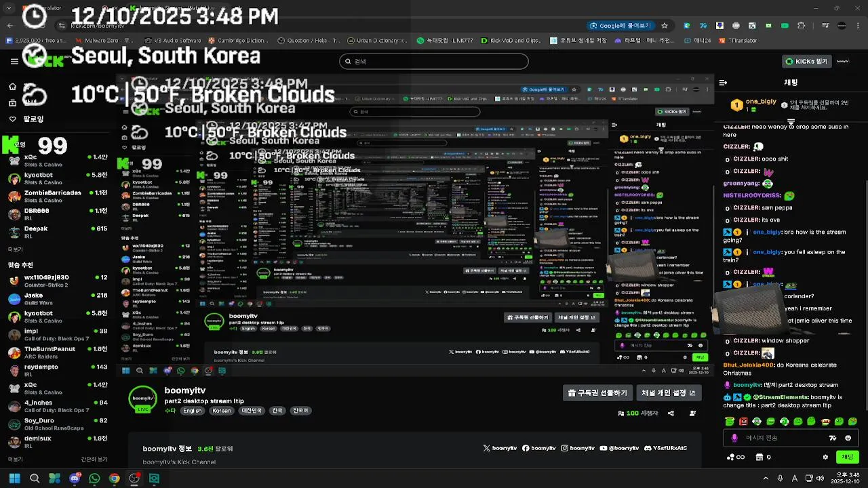
Task: Open the X profile link boomyitv
Action: point(499,448)
